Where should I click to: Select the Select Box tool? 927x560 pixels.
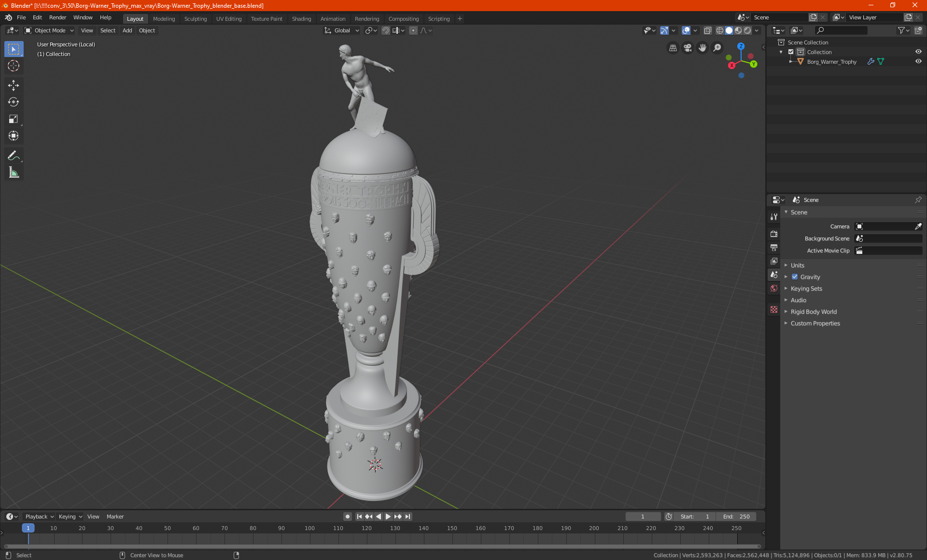click(x=14, y=49)
